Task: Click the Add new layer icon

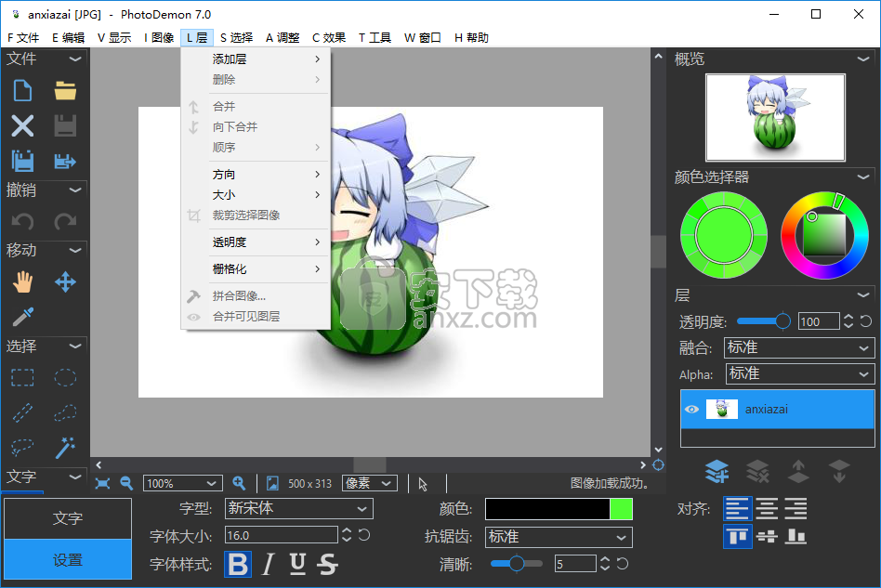Action: [717, 471]
